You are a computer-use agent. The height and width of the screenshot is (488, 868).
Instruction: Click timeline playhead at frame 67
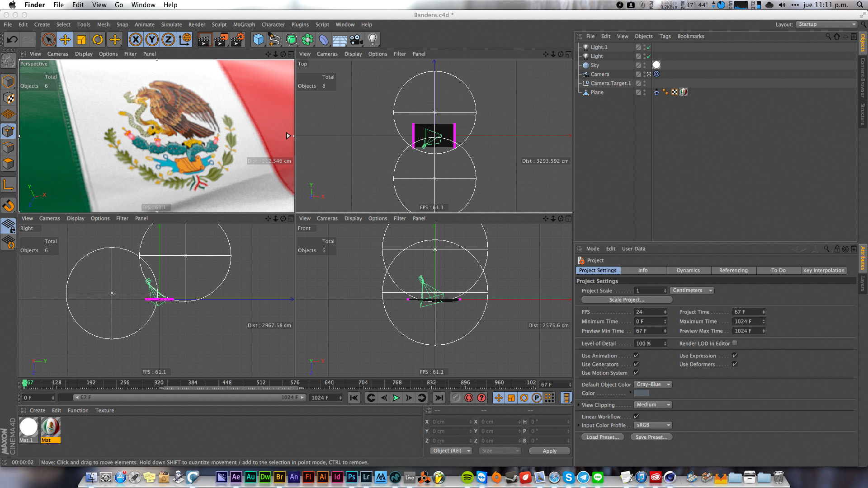[x=25, y=384]
